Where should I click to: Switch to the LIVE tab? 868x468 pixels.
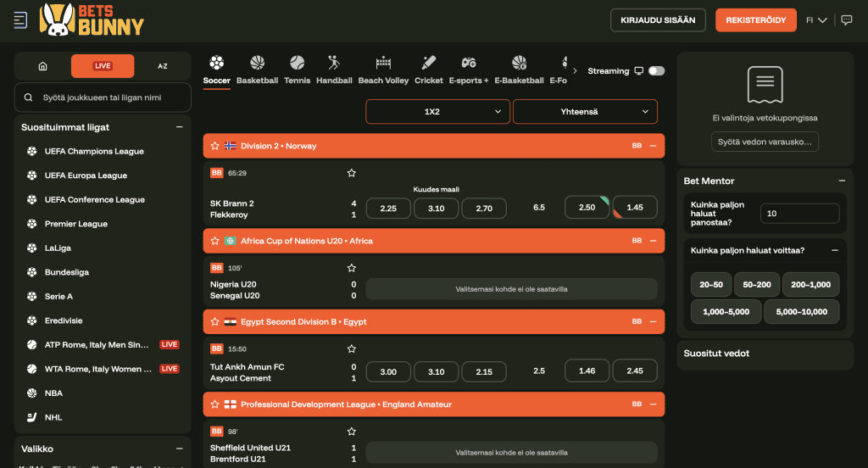pyautogui.click(x=103, y=66)
